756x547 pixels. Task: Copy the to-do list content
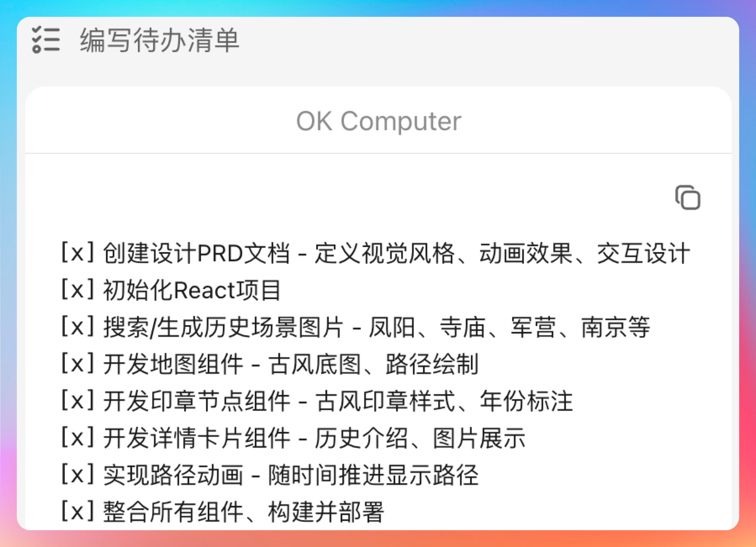[x=687, y=197]
